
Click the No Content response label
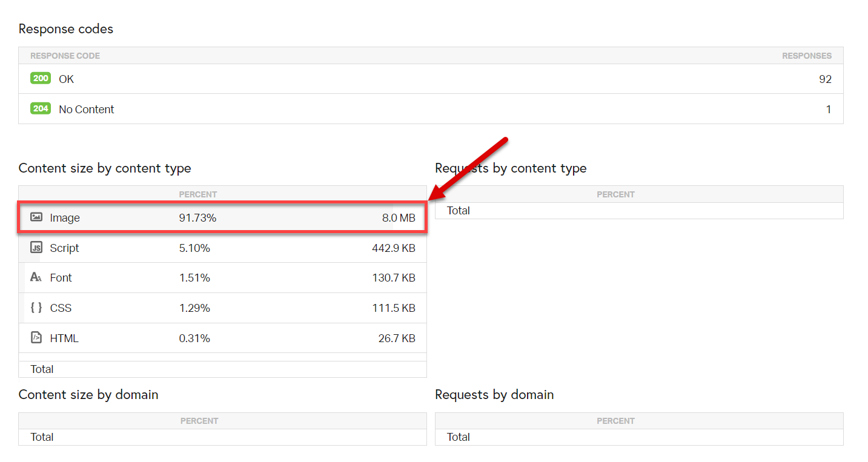(86, 110)
